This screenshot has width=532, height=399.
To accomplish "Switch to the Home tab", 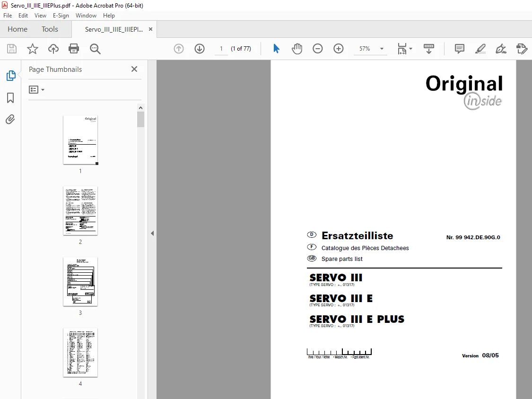I will tap(17, 29).
